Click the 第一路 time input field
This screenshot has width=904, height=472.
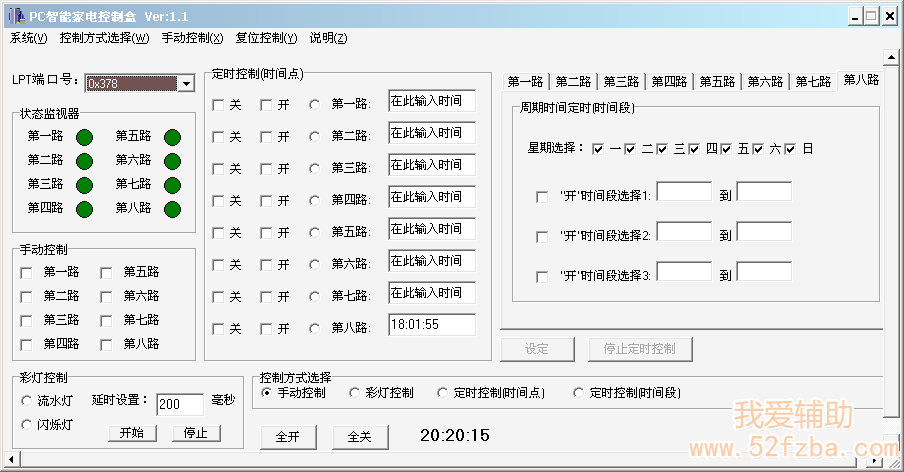point(432,101)
